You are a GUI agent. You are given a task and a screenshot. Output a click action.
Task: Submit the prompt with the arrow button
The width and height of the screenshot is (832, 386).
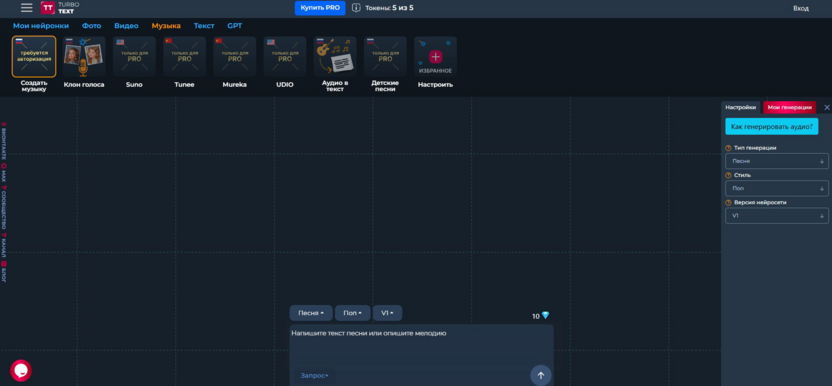coord(541,375)
